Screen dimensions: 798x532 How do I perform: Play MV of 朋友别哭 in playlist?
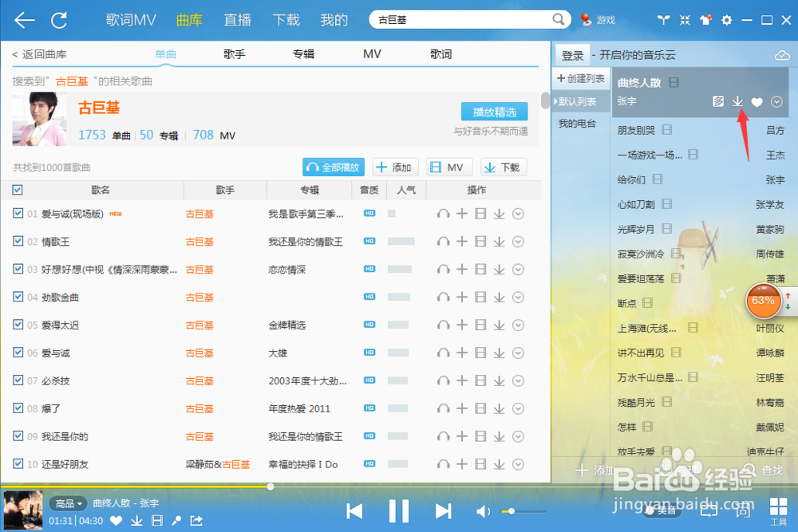(666, 130)
